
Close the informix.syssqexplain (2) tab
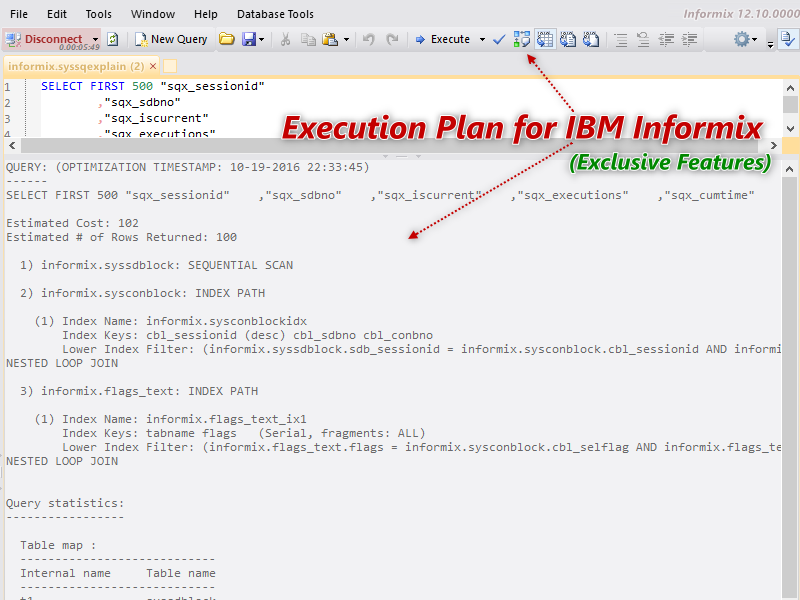click(x=153, y=66)
